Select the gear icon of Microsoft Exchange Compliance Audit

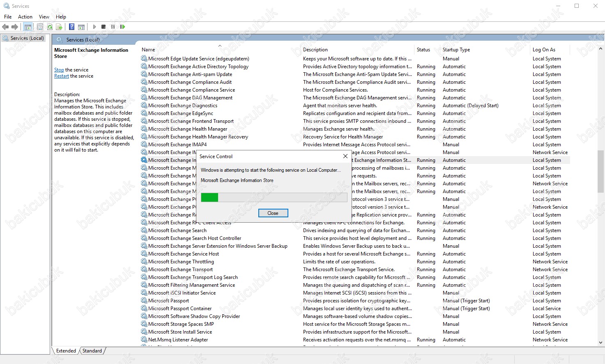[x=144, y=82]
